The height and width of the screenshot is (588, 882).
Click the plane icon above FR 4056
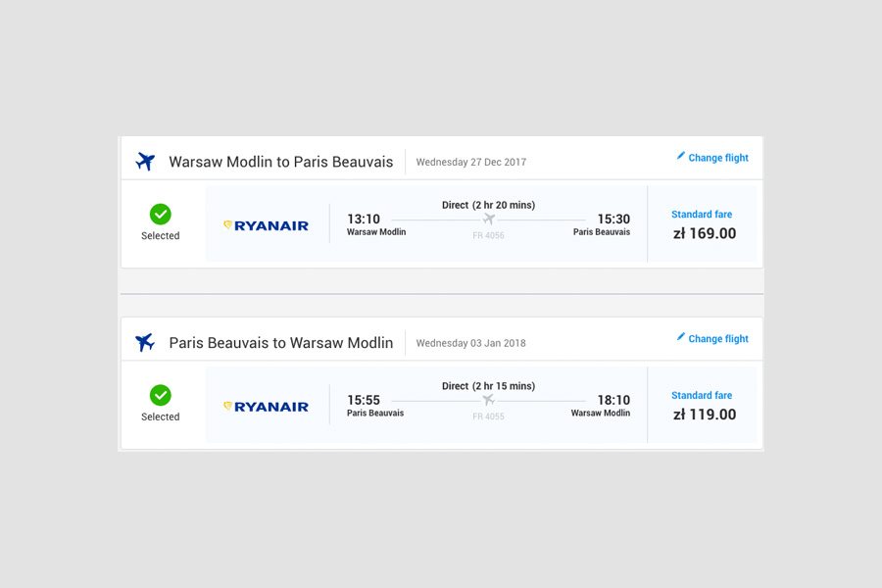[x=489, y=220]
